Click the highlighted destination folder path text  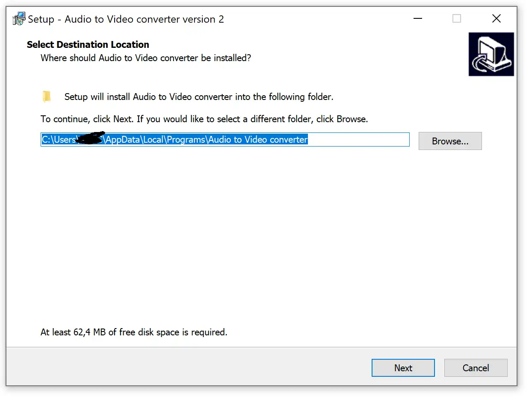[x=205, y=140]
